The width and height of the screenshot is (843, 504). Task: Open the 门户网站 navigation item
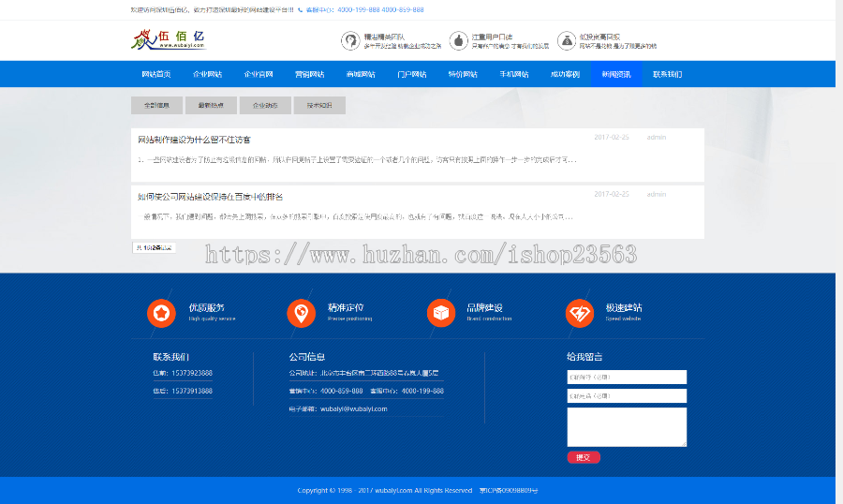point(412,74)
